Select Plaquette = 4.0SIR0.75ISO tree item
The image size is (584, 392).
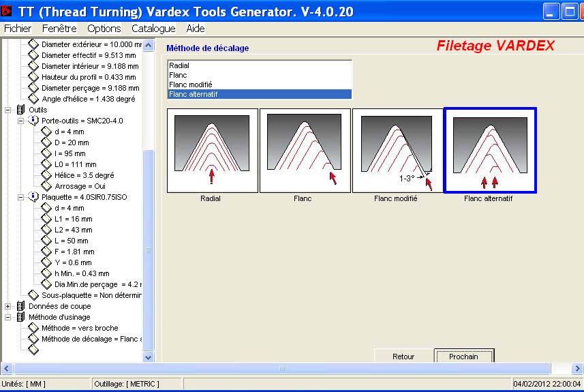[x=84, y=197]
